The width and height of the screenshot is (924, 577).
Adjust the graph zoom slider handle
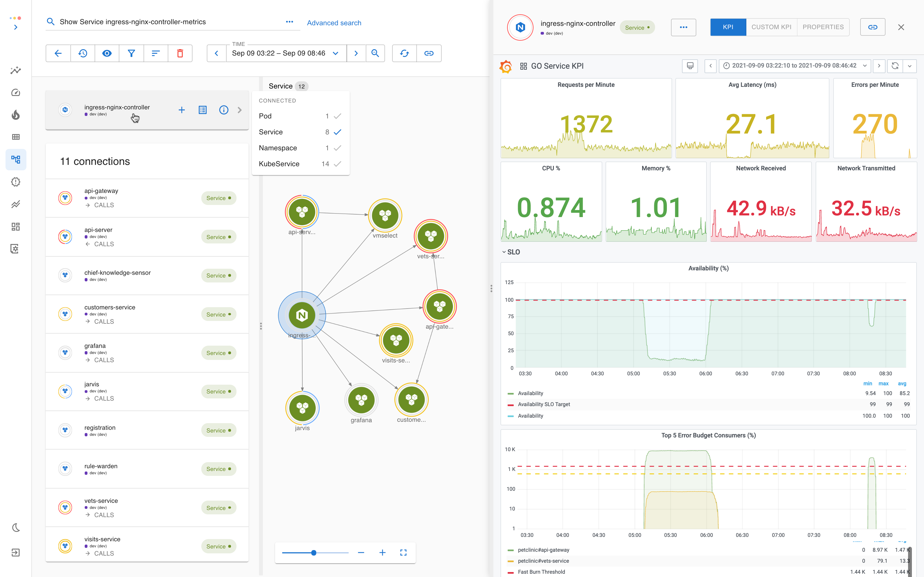[313, 553]
